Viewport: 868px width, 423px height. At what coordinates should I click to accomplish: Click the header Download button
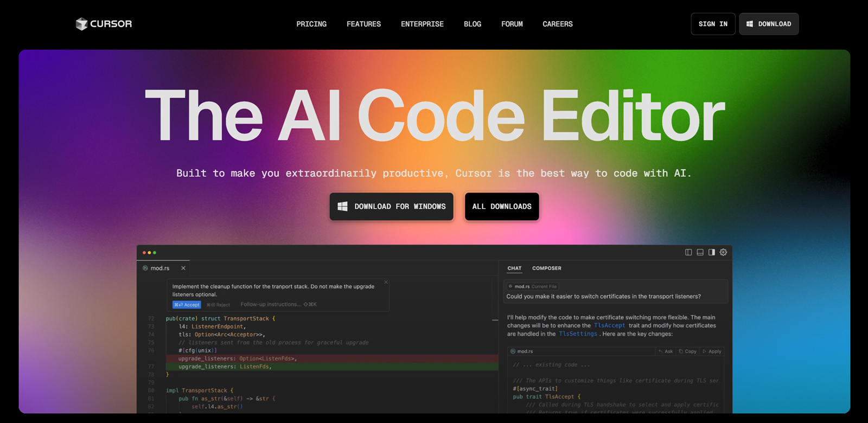click(769, 24)
